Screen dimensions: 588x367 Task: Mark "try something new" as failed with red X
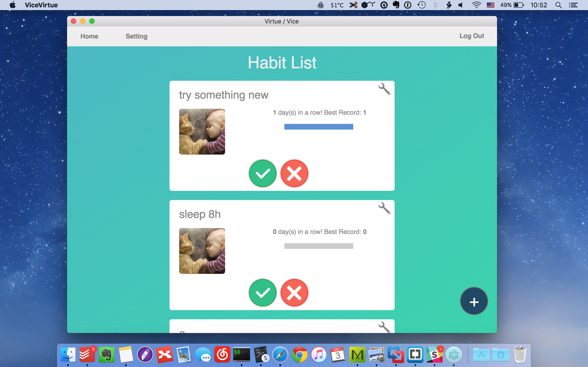(294, 173)
